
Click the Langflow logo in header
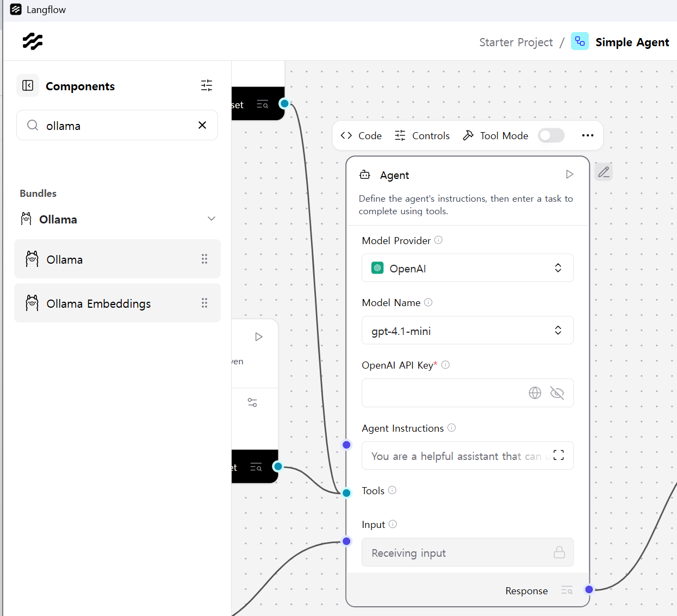click(x=33, y=41)
